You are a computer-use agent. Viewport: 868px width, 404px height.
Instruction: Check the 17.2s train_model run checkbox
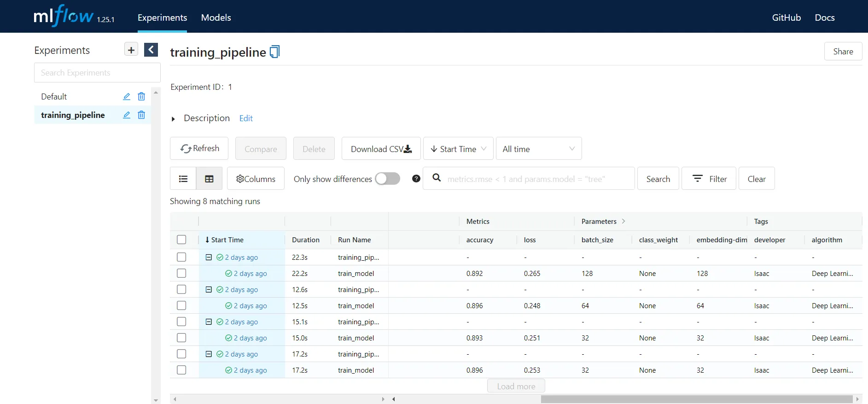coord(181,370)
